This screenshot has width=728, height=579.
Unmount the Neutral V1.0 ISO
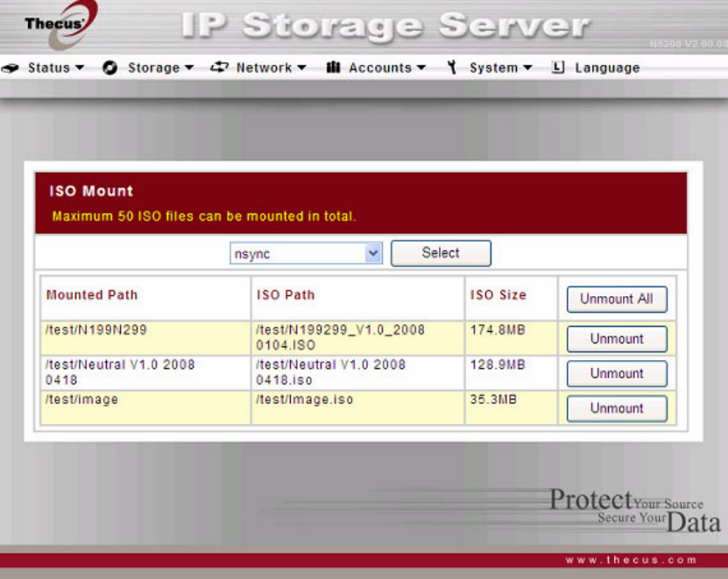[x=617, y=374]
